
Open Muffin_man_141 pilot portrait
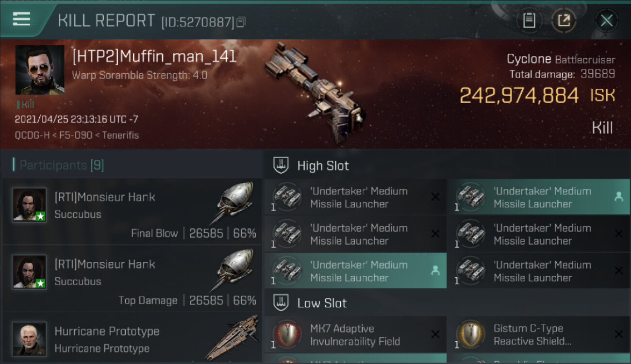40,70
